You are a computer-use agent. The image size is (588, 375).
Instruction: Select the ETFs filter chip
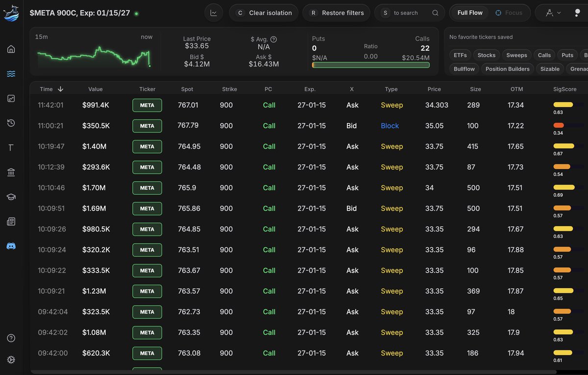[460, 55]
